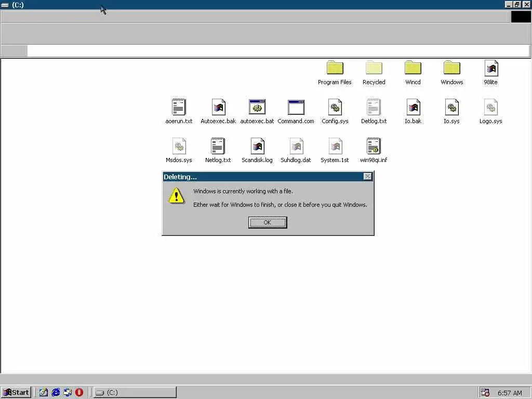
Task: Click the address bar input field
Action: tap(278, 51)
